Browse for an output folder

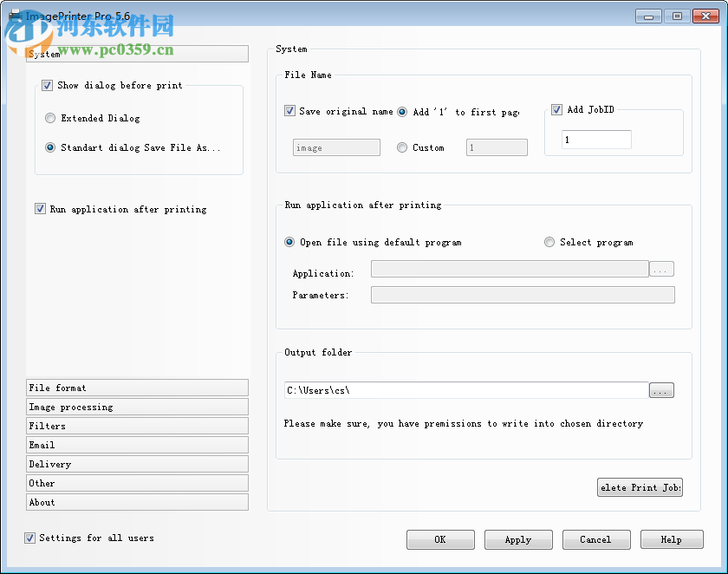[661, 390]
